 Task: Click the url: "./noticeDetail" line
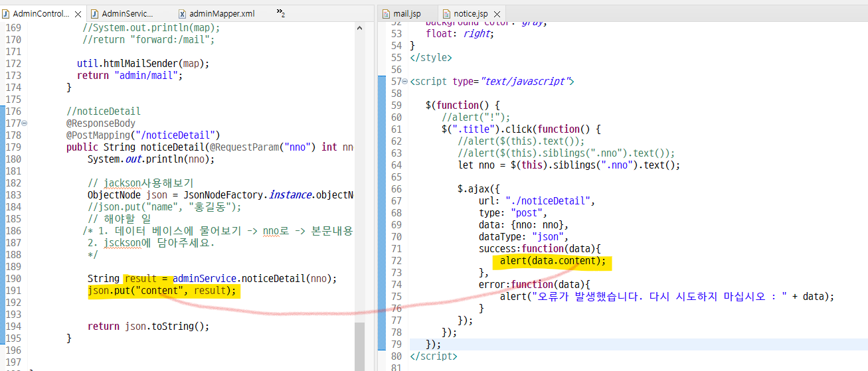coord(537,201)
